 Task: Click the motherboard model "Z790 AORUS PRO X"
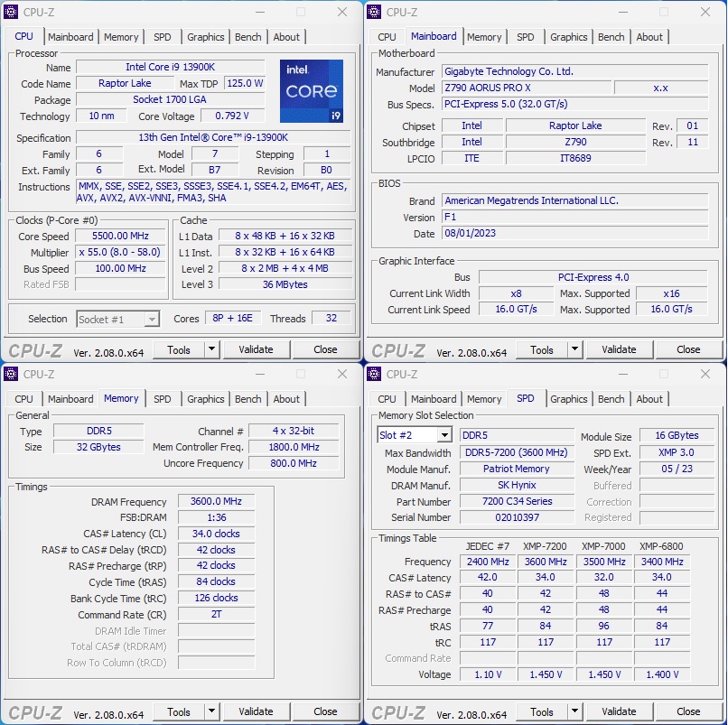click(x=527, y=88)
